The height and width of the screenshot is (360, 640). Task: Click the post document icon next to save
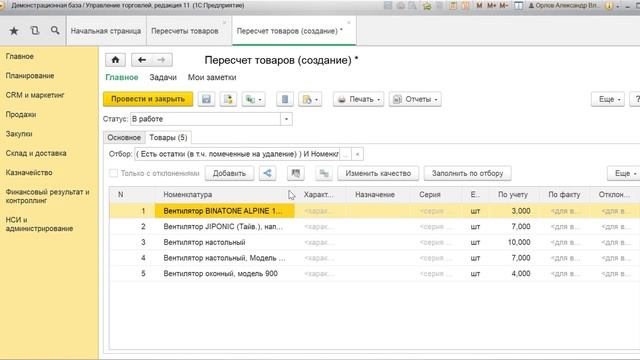(228, 99)
